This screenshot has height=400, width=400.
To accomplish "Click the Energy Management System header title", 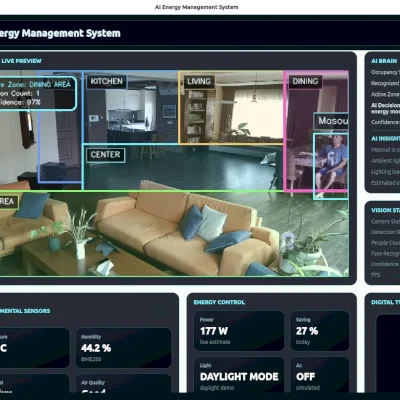I will point(60,33).
